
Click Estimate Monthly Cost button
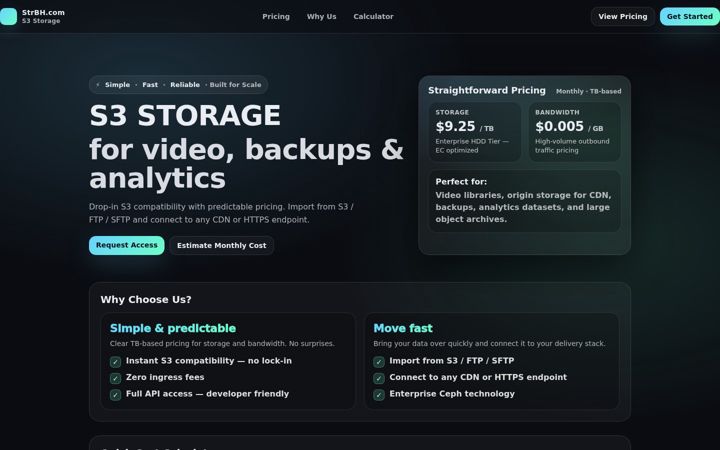pos(221,245)
